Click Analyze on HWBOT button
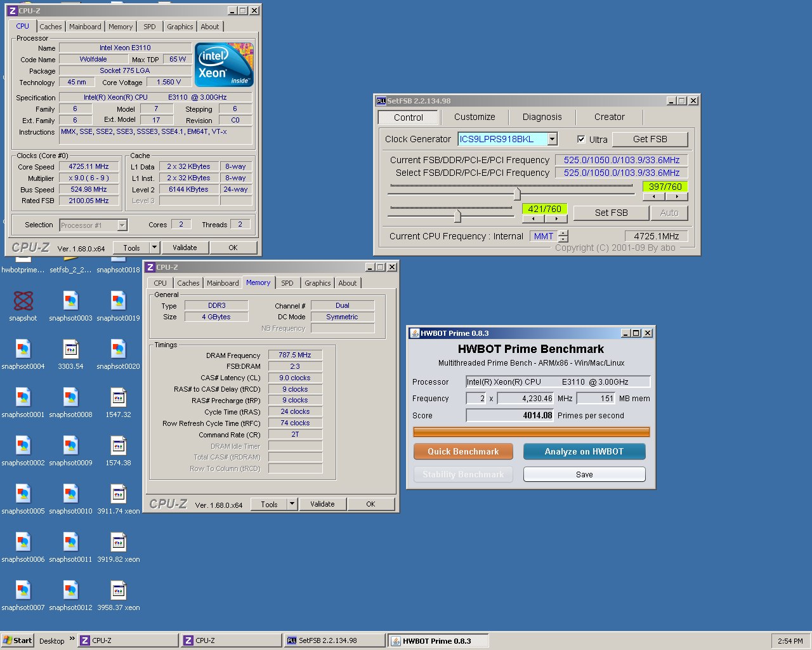The width and height of the screenshot is (812, 650). coord(584,451)
